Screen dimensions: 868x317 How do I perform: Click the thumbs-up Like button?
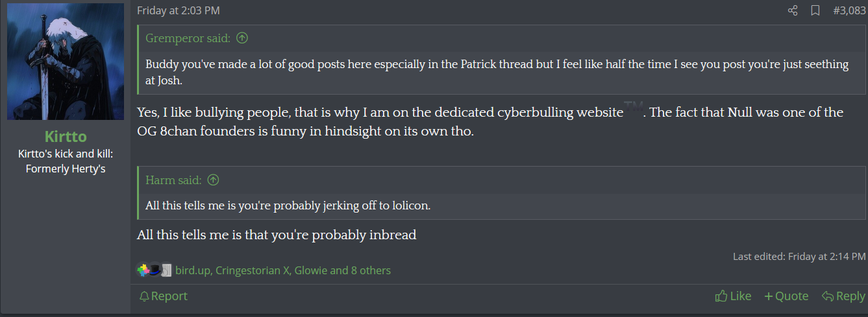733,296
